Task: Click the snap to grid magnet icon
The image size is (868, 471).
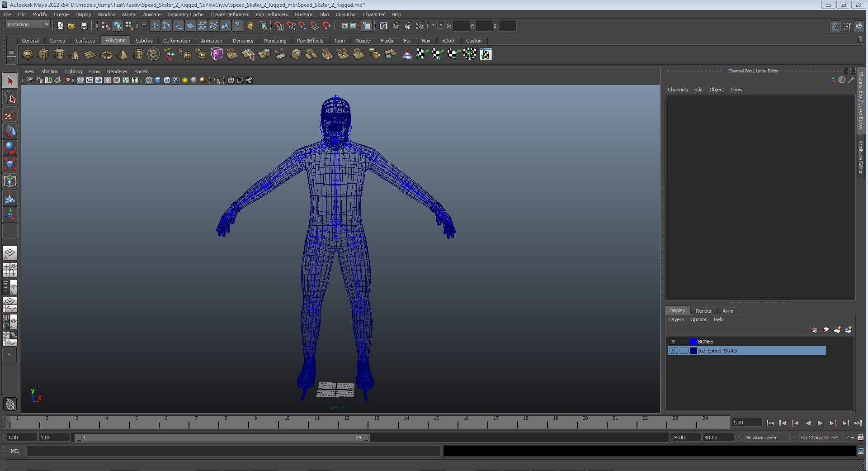Action: (279, 26)
